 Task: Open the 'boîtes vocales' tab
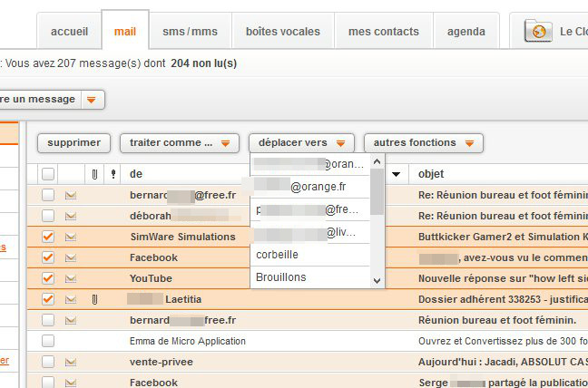tap(282, 31)
